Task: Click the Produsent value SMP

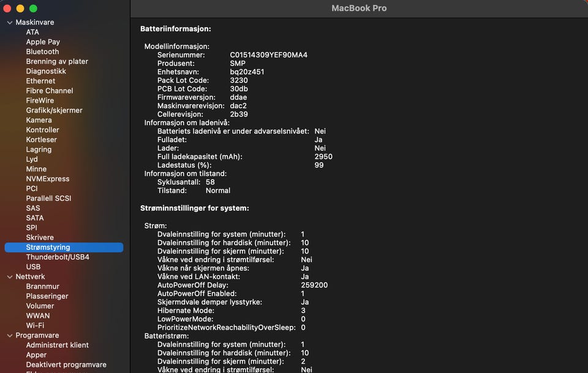Action: [238, 63]
